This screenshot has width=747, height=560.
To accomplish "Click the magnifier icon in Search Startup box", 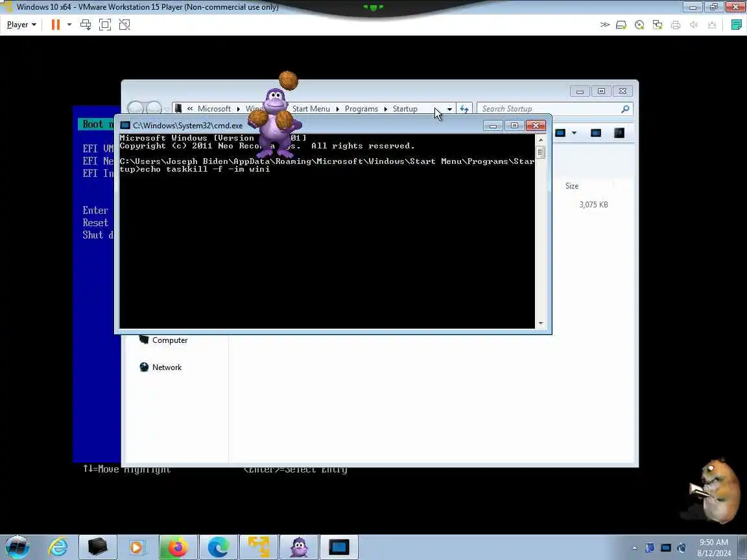I will point(625,109).
